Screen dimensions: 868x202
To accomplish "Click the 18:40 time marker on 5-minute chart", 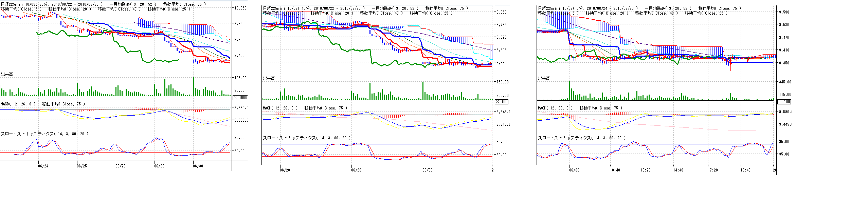I will (x=745, y=170).
